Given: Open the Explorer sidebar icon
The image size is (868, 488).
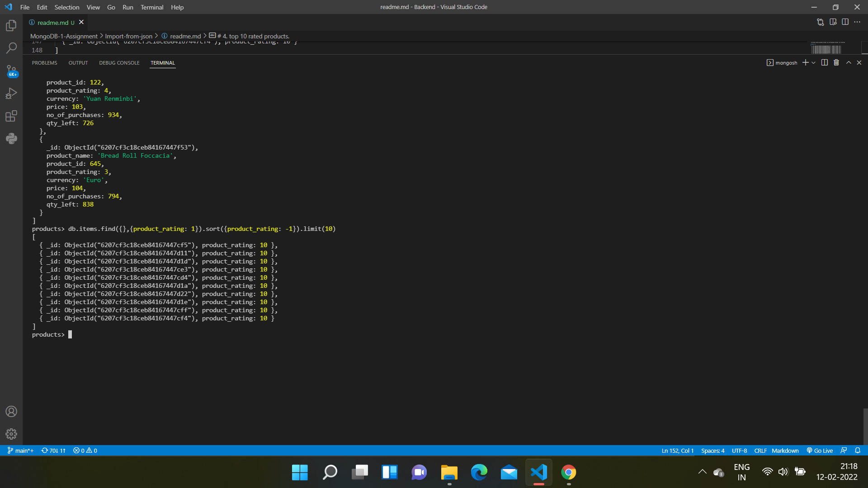Looking at the screenshot, I should click(x=11, y=26).
